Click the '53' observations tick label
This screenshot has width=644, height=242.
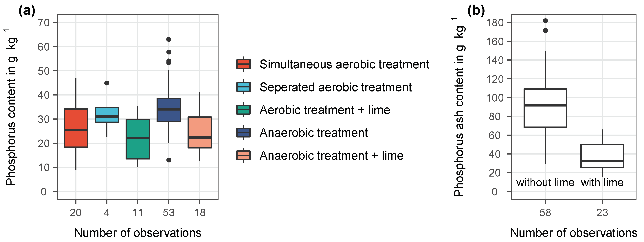[169, 213]
